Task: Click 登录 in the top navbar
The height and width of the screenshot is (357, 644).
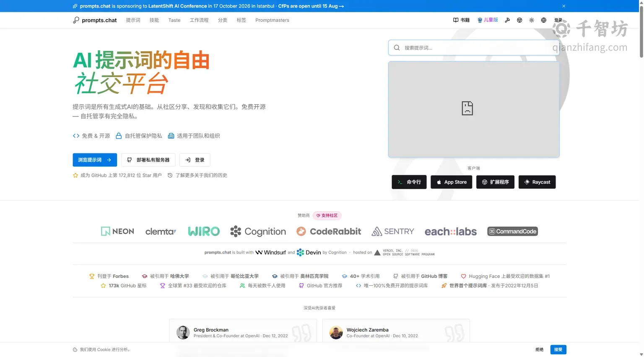Action: coord(558,20)
